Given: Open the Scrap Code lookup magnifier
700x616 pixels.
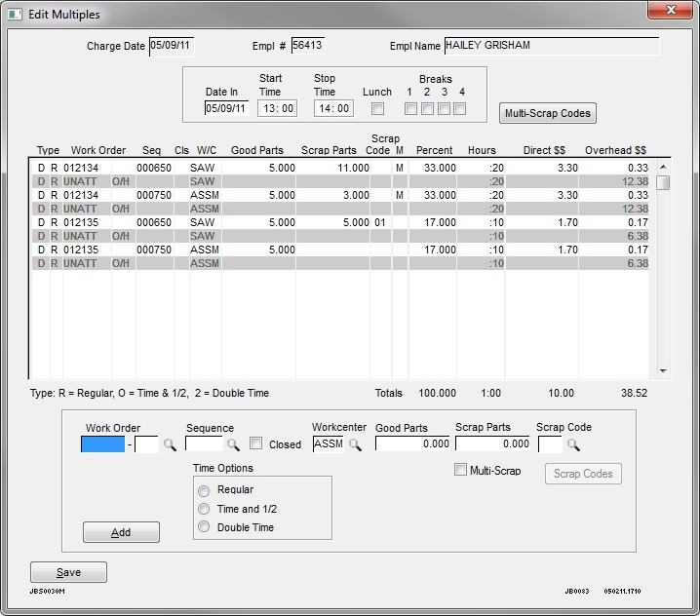Looking at the screenshot, I should tap(573, 444).
